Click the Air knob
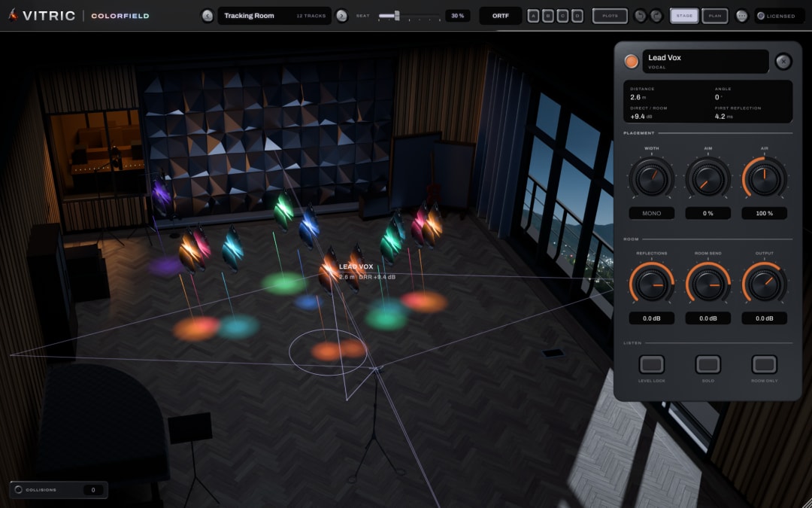This screenshot has width=812, height=508. [x=765, y=179]
